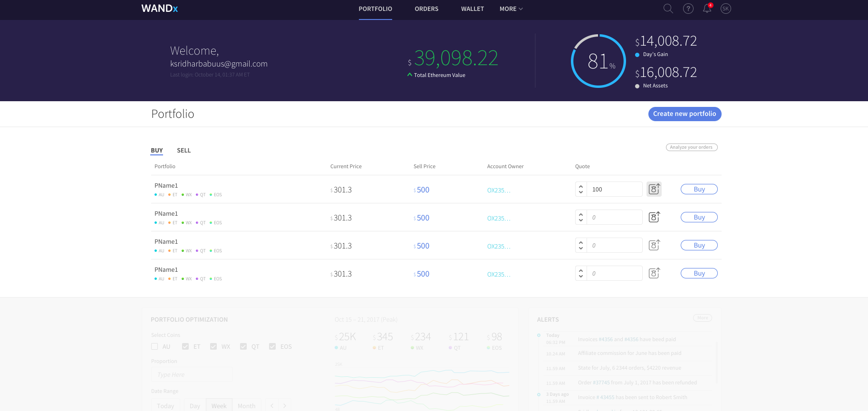This screenshot has width=868, height=411.
Task: Click Create new portfolio button
Action: [685, 114]
